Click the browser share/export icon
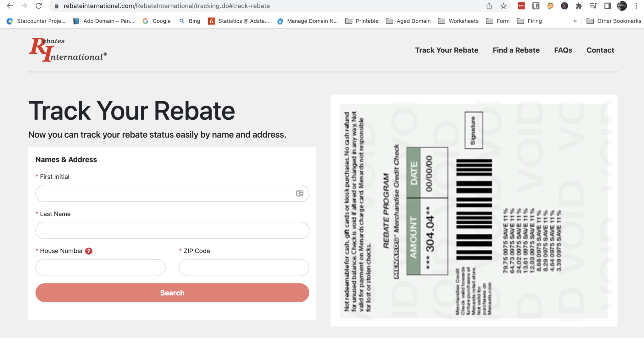Viewport: 644px width, 355px height. tap(490, 6)
